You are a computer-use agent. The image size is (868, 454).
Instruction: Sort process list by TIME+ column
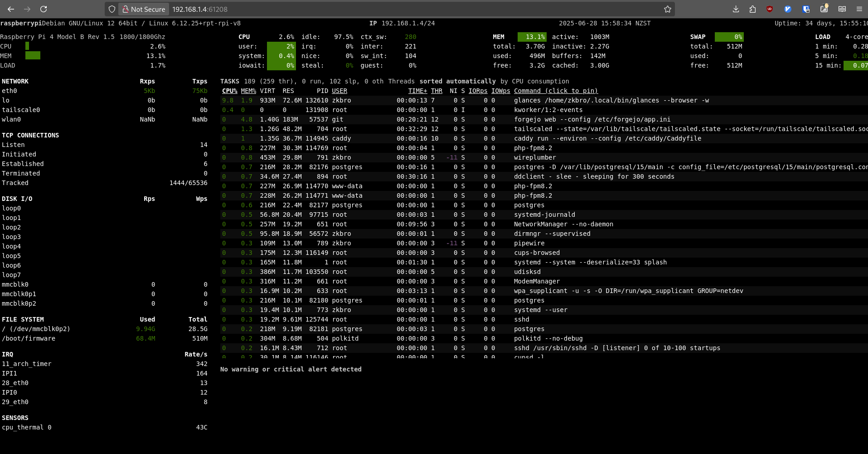click(x=417, y=91)
